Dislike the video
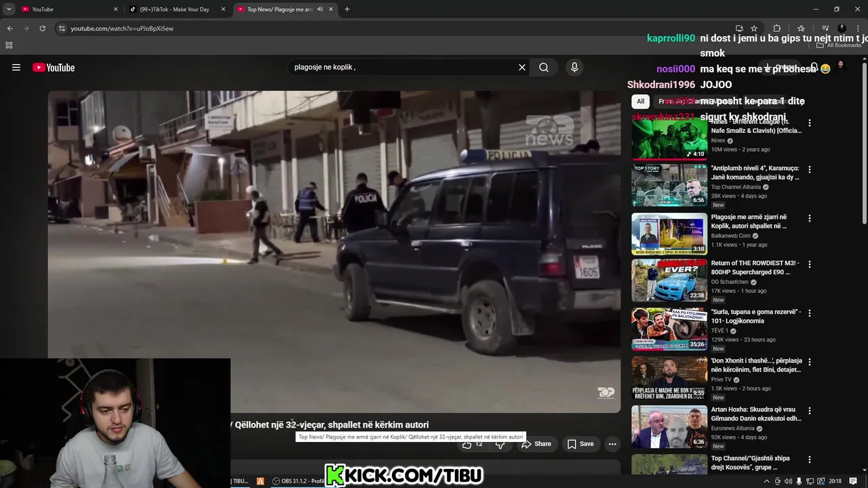 [500, 444]
